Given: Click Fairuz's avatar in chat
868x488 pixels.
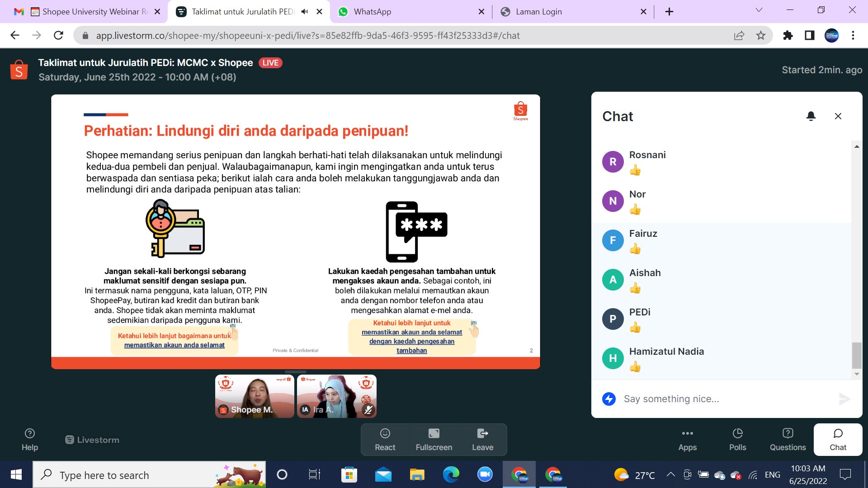Looking at the screenshot, I should [613, 240].
